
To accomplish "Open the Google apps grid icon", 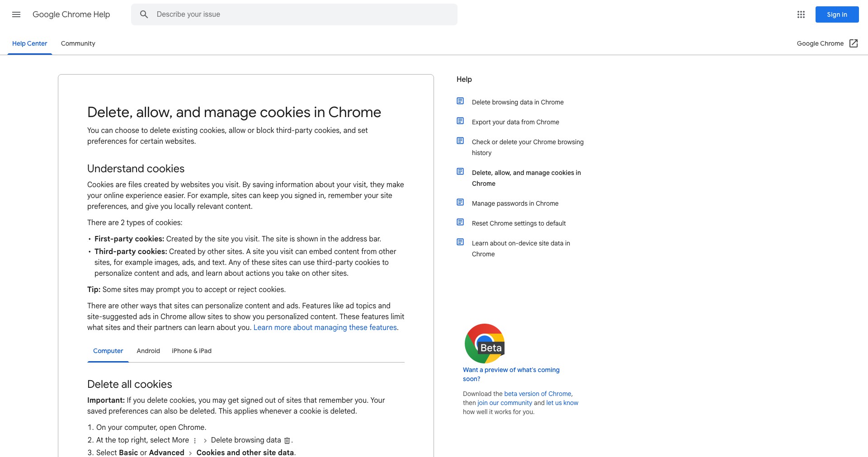I will pos(801,14).
